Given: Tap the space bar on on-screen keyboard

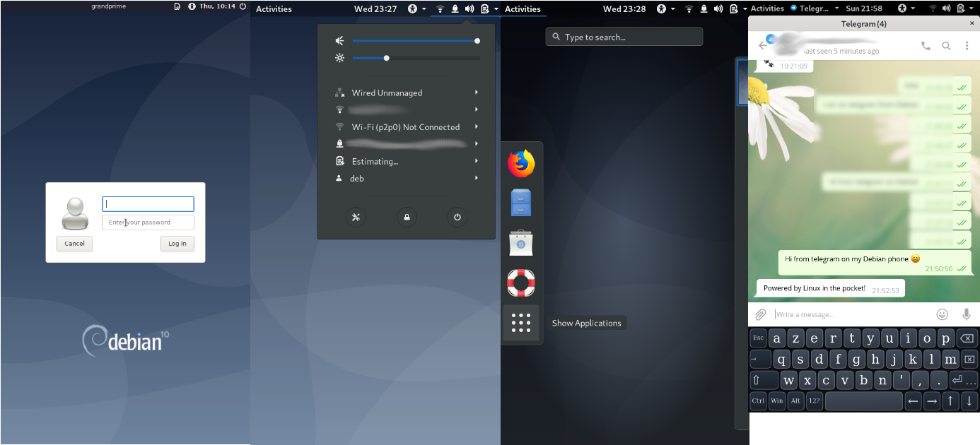Looking at the screenshot, I should 864,401.
